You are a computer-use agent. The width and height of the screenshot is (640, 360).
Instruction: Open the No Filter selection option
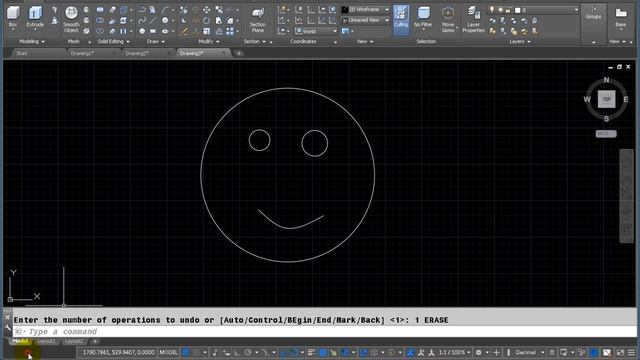[423, 18]
